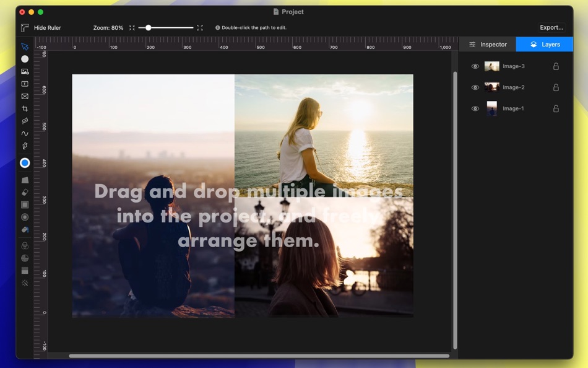Hide the Image-1 layer
The width and height of the screenshot is (588, 368).
click(x=475, y=108)
